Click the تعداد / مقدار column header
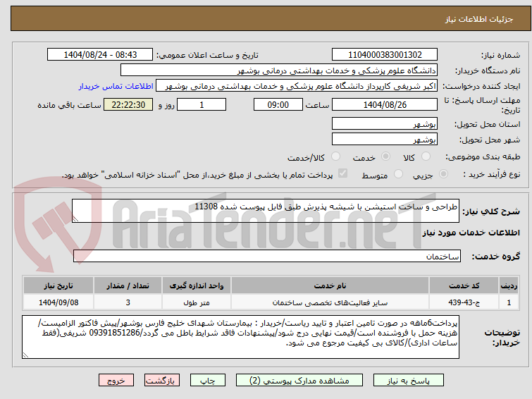Screen dimensions: 532x399 click(x=128, y=286)
